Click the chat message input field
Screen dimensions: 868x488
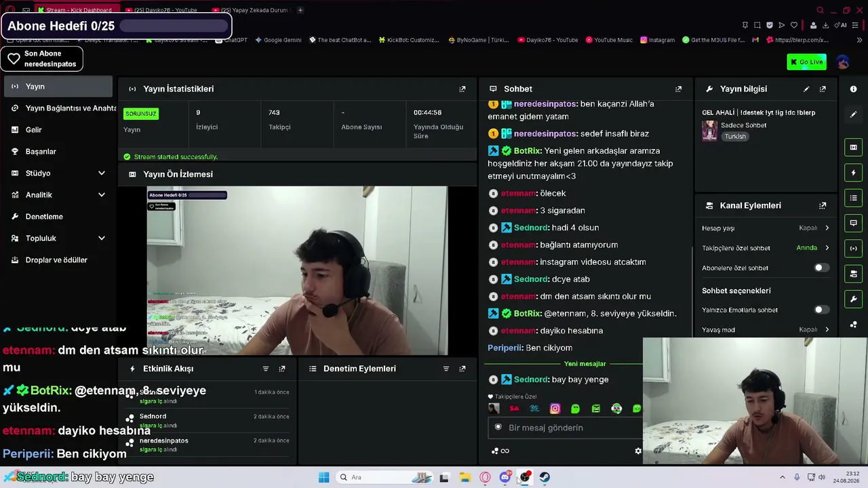pyautogui.click(x=565, y=428)
